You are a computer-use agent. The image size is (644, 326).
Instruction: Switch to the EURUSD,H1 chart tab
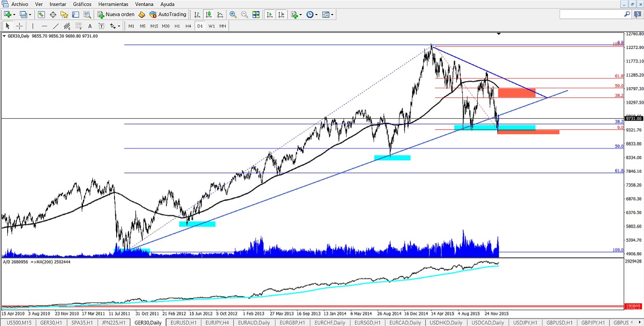183,322
